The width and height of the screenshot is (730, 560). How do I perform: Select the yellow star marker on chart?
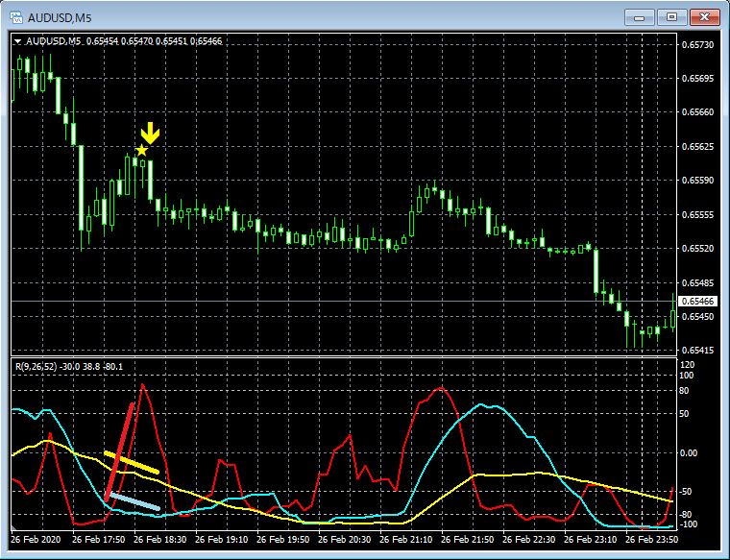(142, 151)
